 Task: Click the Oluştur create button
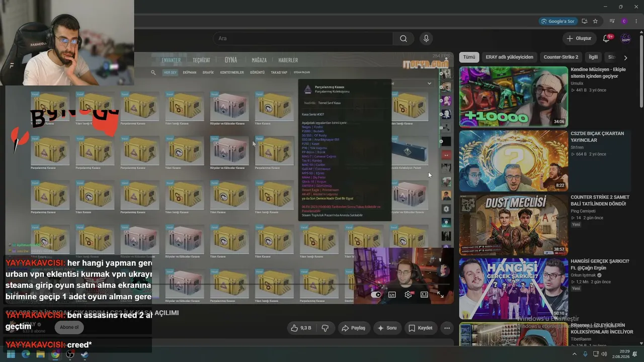click(579, 39)
